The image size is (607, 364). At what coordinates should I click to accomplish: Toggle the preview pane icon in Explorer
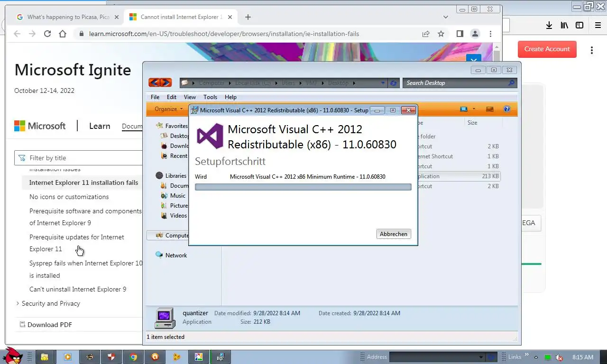490,109
